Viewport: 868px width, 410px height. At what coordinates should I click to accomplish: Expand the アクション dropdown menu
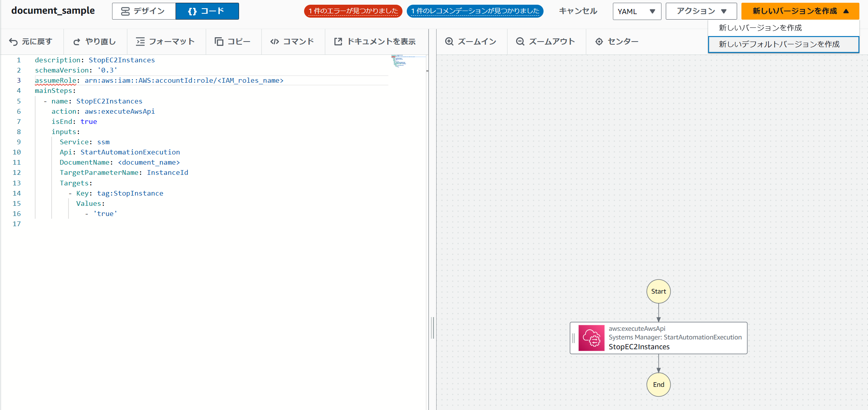click(x=701, y=11)
